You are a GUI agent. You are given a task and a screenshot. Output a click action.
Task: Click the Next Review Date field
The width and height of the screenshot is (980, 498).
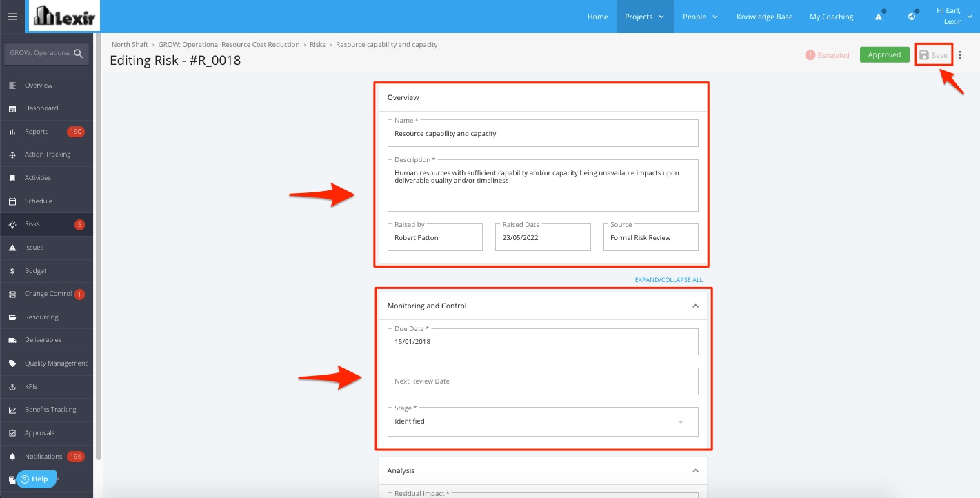pyautogui.click(x=543, y=381)
